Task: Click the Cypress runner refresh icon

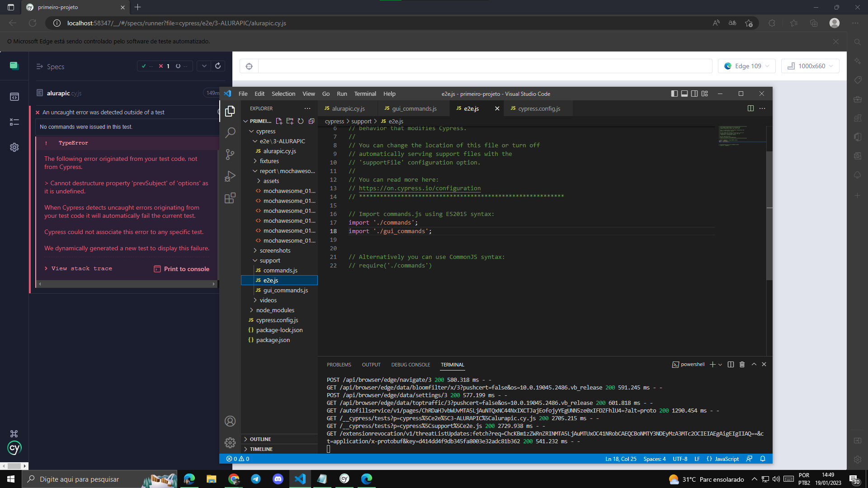Action: point(217,66)
